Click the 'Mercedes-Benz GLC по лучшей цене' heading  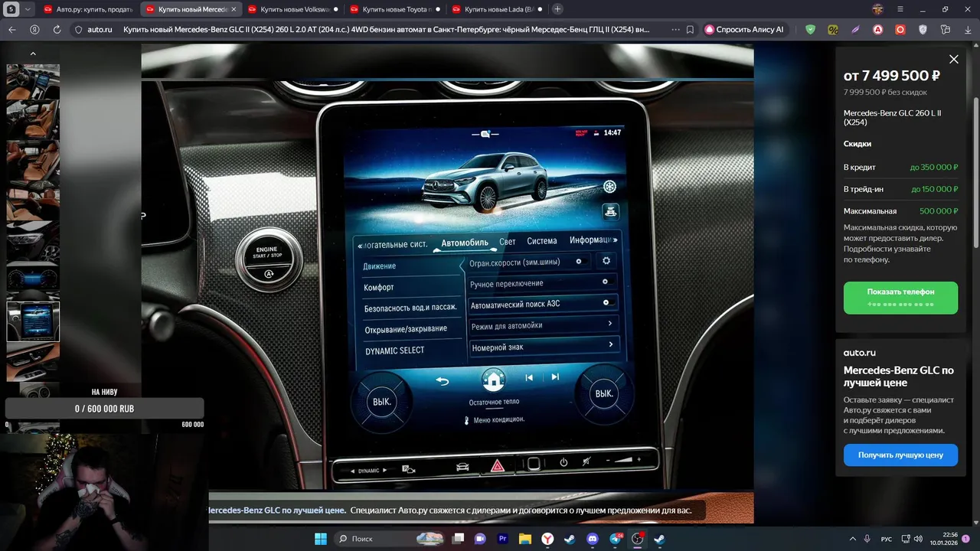[x=899, y=377]
